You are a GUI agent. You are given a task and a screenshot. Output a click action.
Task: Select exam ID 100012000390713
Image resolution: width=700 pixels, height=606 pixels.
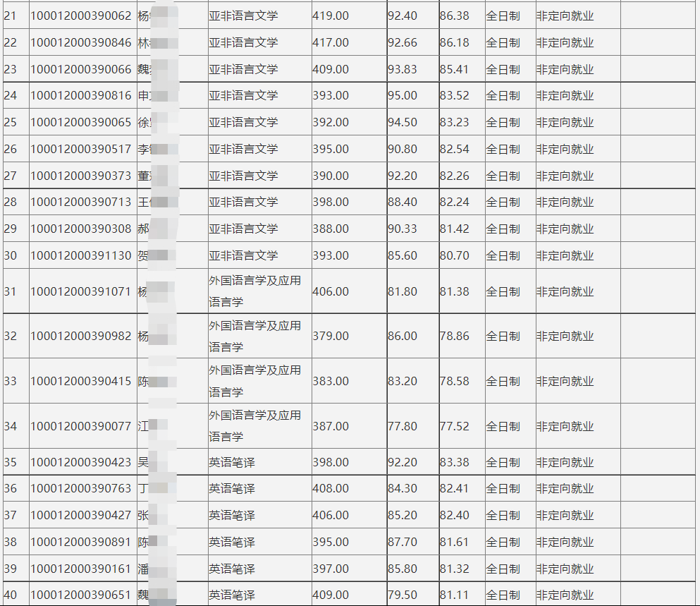tap(81, 202)
